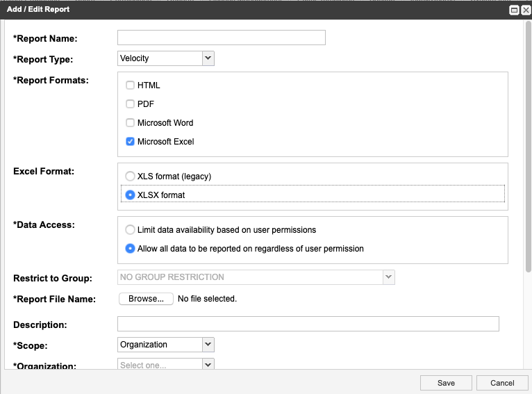Screen dimensions: 532x394
Task: Uncheck the Microsoft Excel format checkbox
Action: (x=130, y=142)
